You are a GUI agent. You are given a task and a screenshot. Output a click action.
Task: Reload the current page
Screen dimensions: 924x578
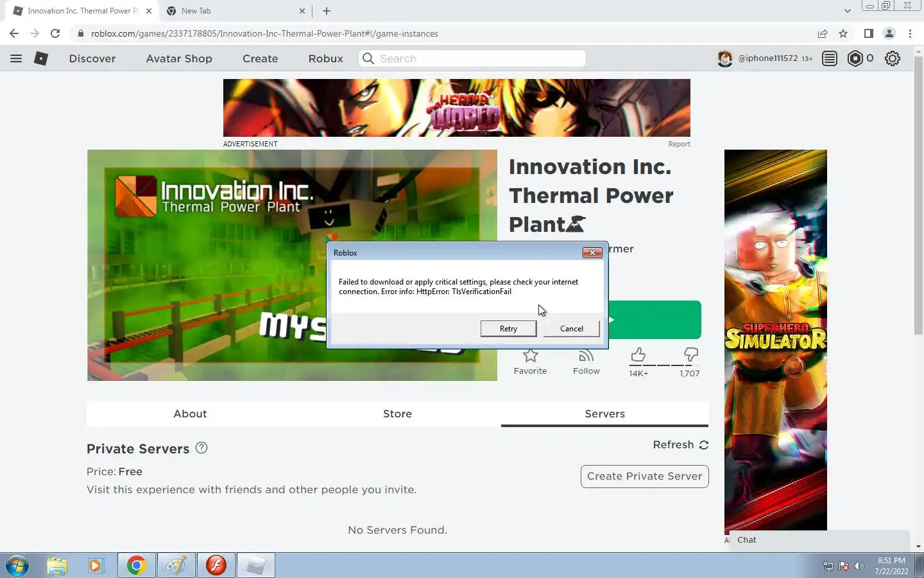coord(55,33)
